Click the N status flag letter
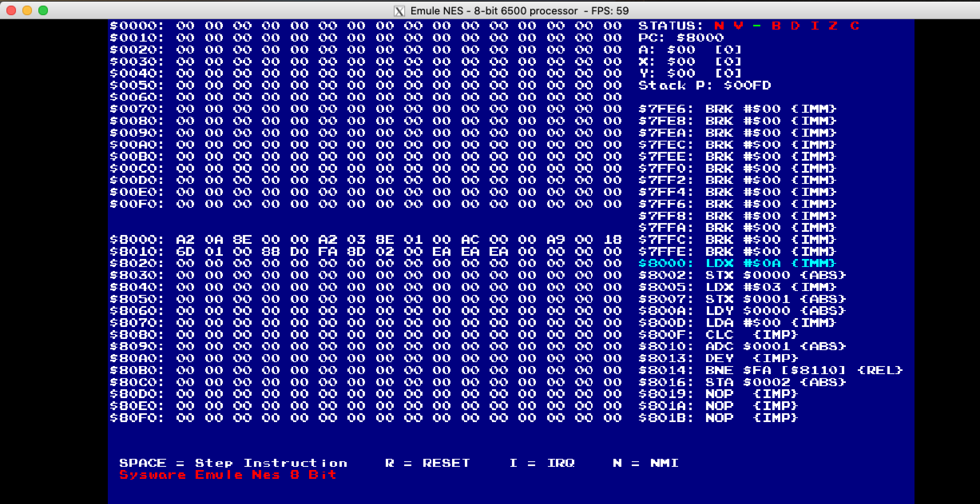 coord(719,26)
